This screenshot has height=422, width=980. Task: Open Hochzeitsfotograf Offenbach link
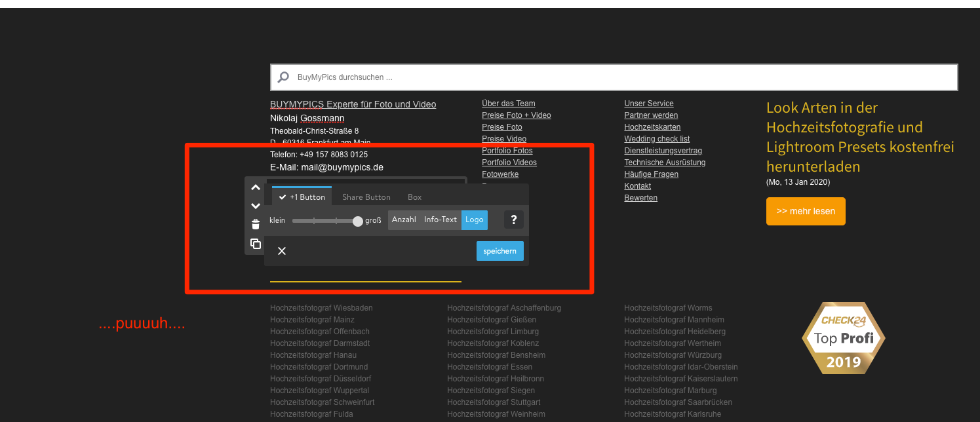coord(320,332)
